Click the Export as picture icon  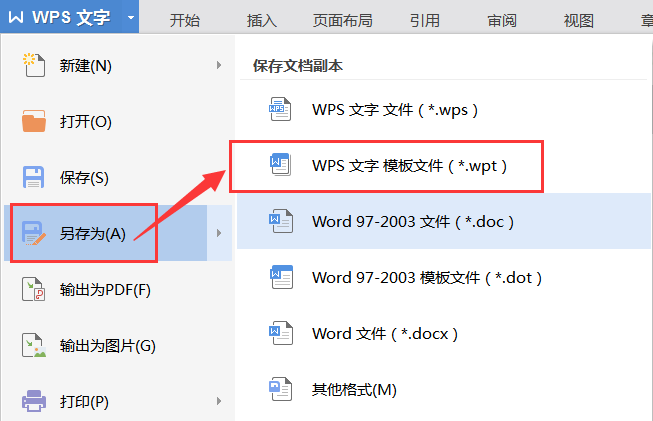tap(34, 345)
